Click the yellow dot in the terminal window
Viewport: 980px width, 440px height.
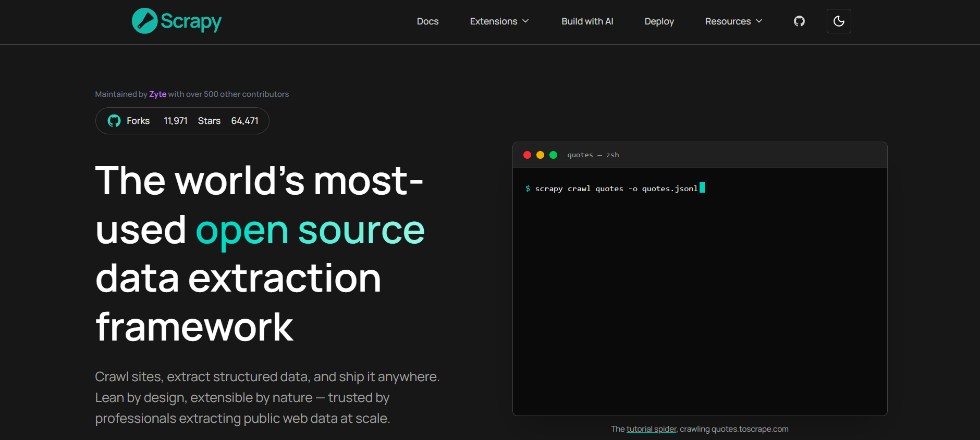click(x=540, y=155)
